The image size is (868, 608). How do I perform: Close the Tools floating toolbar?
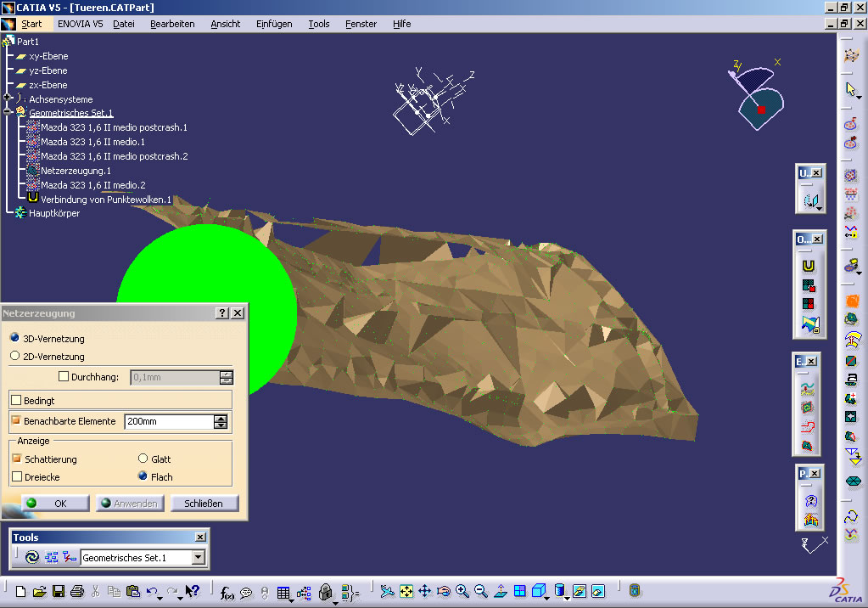tap(200, 537)
